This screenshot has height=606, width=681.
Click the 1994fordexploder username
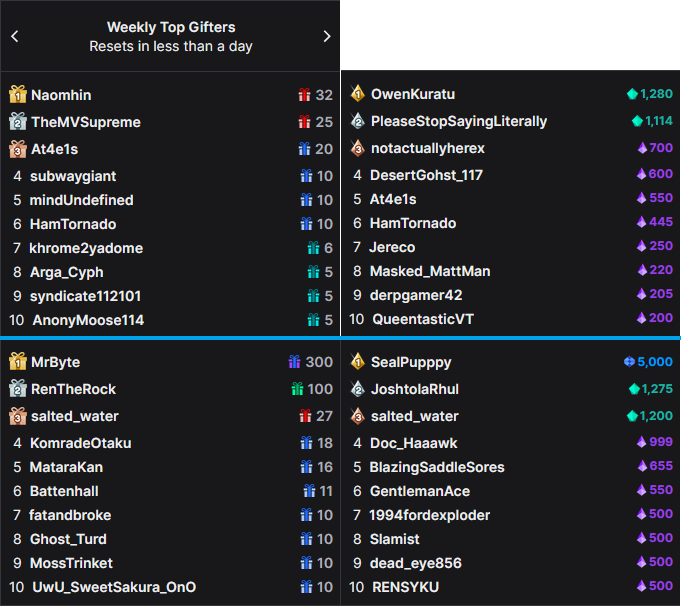click(430, 515)
